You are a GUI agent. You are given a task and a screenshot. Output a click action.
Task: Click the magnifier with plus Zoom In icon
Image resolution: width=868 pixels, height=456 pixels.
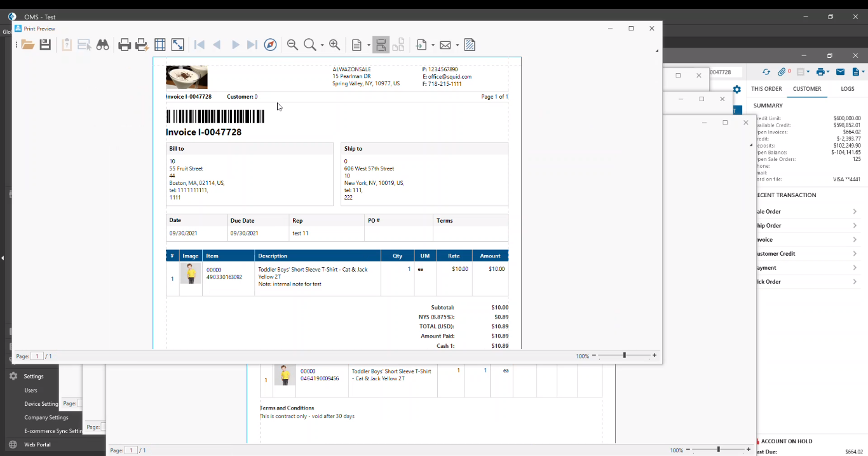click(335, 45)
